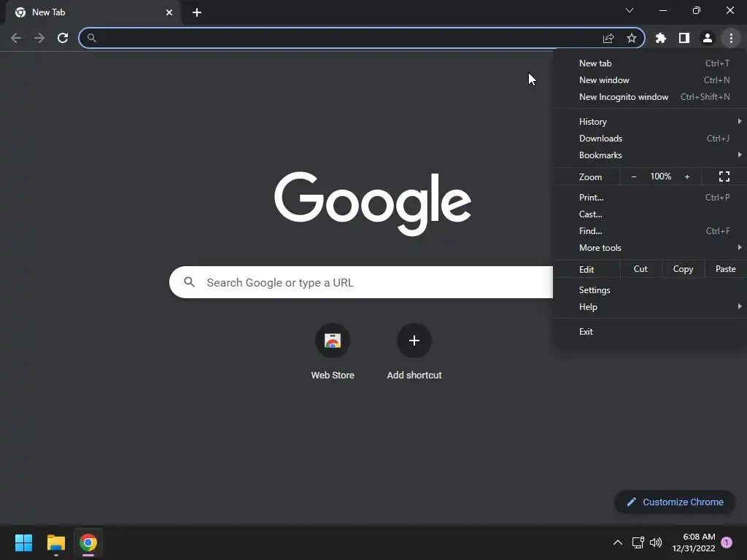Open the profile avatar icon
This screenshot has height=560, width=747.
click(x=708, y=38)
